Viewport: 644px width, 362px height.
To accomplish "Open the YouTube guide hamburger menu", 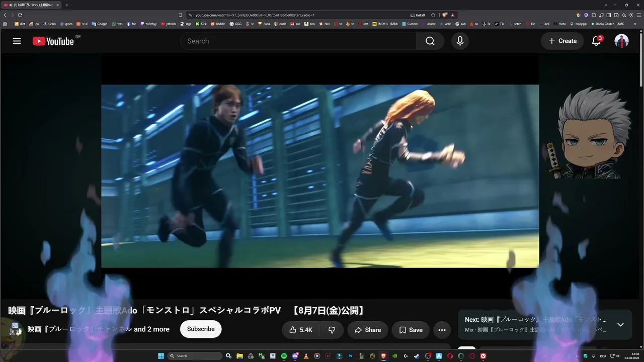I will 17,41.
